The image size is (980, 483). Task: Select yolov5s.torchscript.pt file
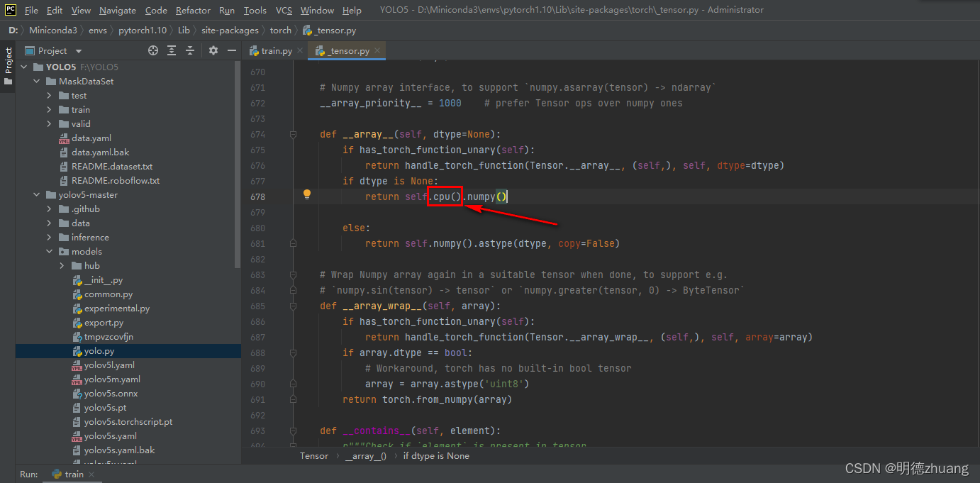(128, 421)
